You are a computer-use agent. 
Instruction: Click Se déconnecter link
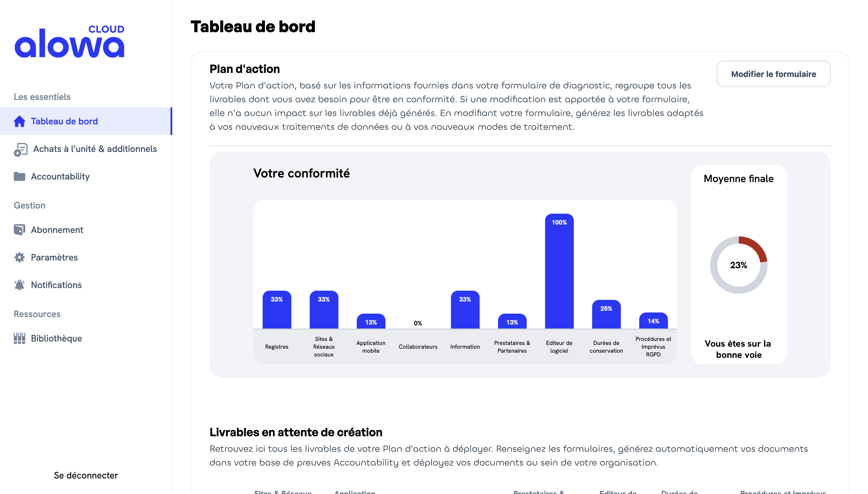tap(85, 476)
